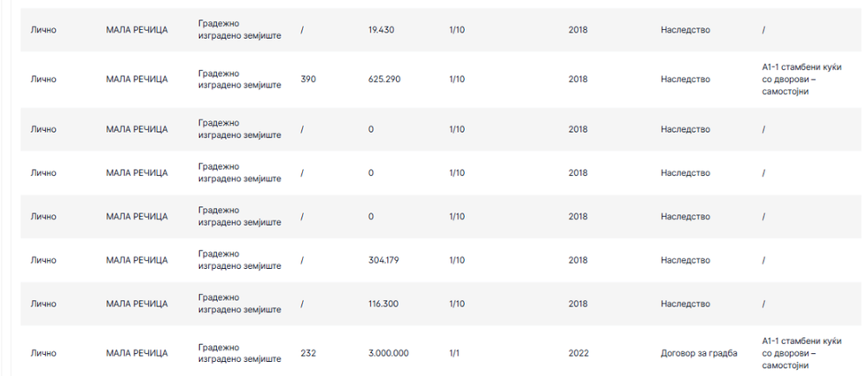Select 'Наследство' in the 304.179 row
The width and height of the screenshot is (868, 376).
[685, 260]
